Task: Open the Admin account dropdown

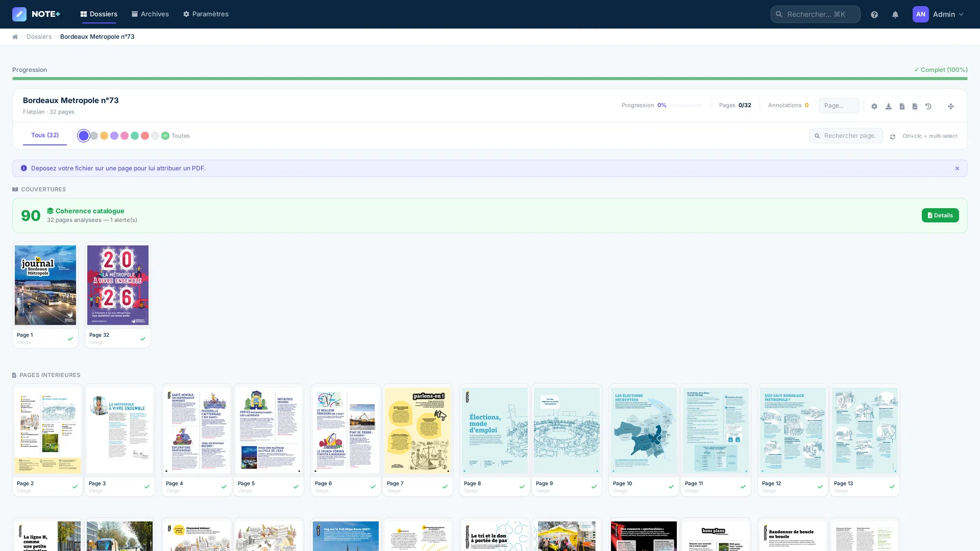Action: (944, 14)
